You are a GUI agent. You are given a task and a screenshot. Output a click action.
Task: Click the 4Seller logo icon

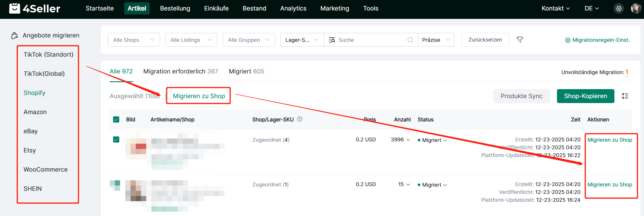pos(15,8)
